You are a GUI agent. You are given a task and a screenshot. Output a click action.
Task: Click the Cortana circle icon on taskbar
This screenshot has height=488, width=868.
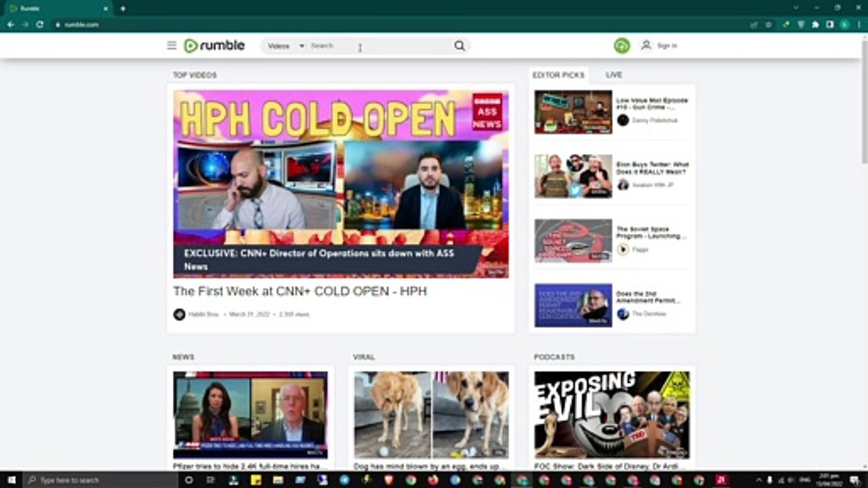point(189,480)
